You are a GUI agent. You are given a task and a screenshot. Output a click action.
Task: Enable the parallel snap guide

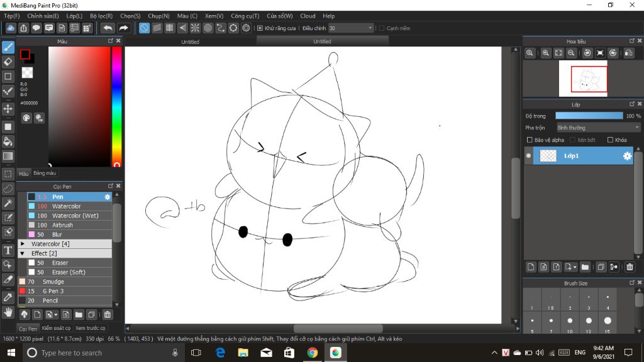157,28
